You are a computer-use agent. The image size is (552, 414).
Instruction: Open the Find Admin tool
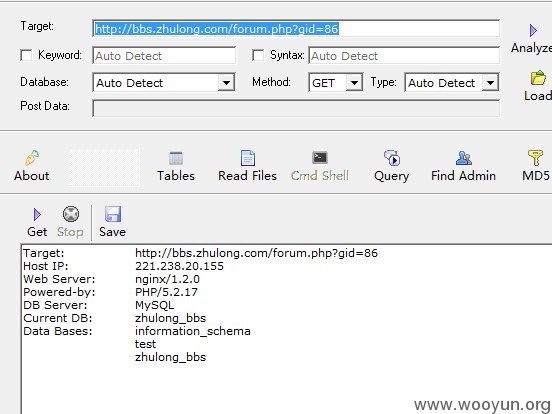(x=463, y=166)
